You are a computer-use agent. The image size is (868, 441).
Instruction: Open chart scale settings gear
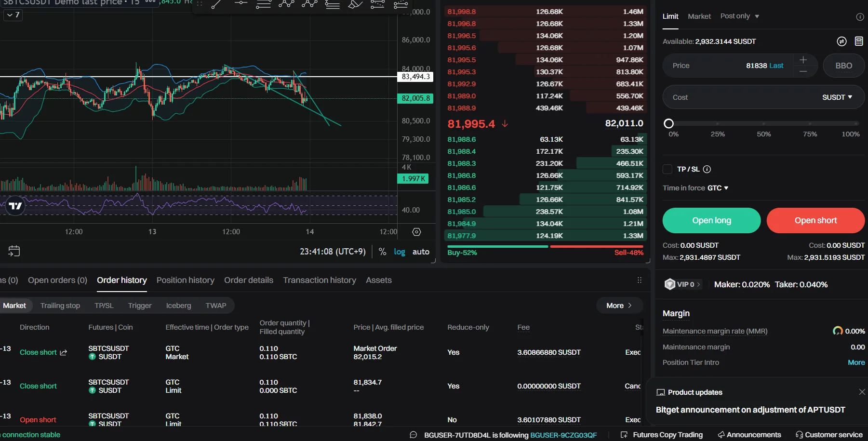417,232
